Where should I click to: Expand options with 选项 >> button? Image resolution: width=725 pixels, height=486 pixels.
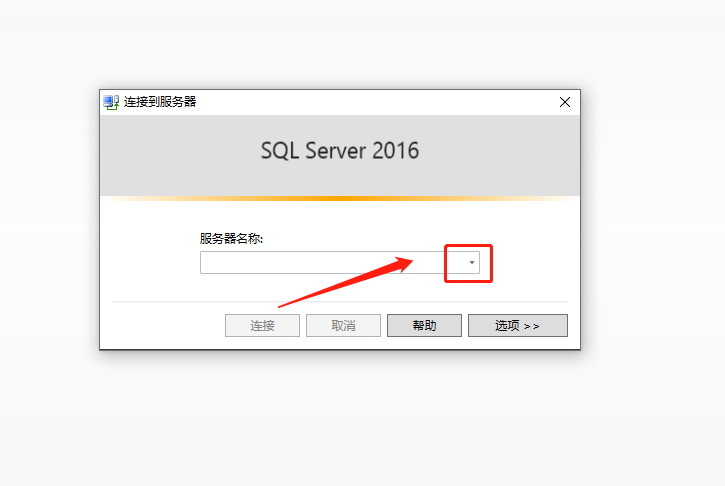click(517, 326)
